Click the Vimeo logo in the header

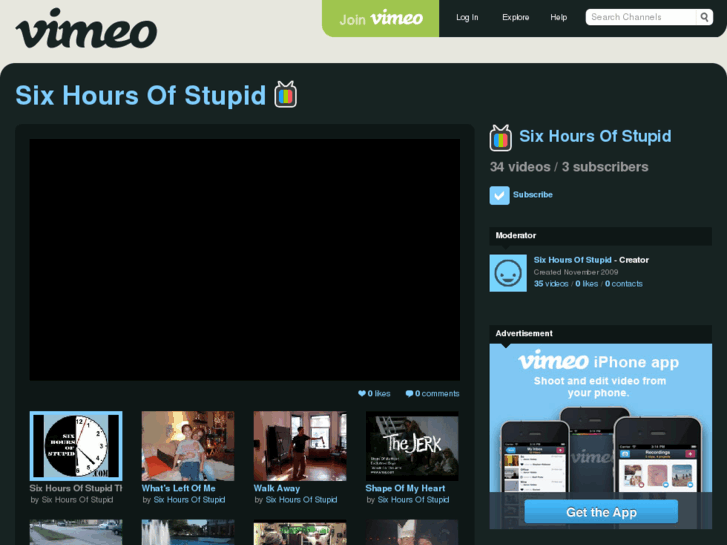click(86, 29)
